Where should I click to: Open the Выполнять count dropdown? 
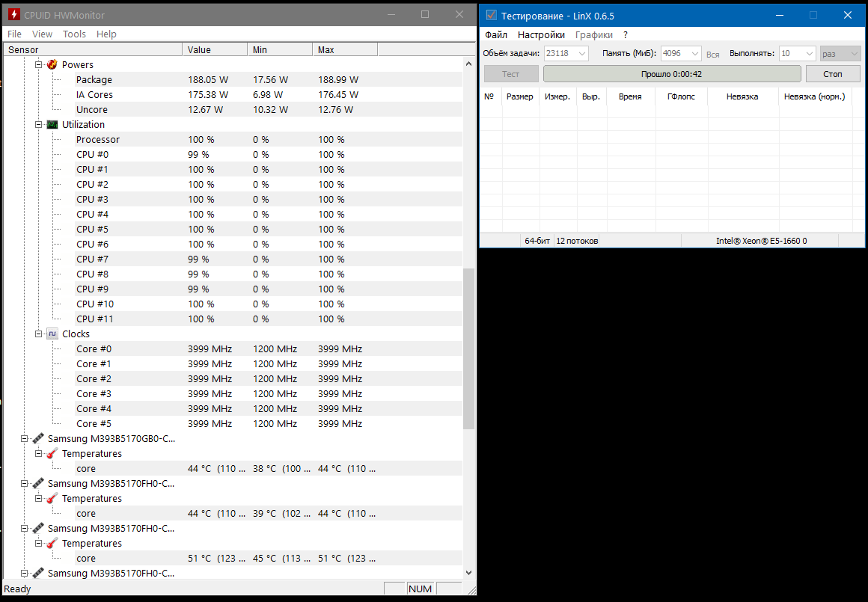(809, 54)
